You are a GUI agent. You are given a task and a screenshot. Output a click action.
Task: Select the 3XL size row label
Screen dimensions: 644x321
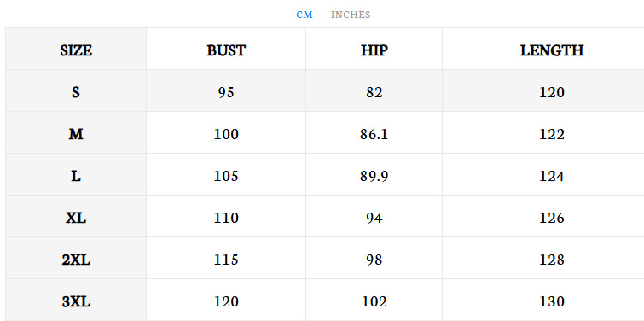pos(76,301)
